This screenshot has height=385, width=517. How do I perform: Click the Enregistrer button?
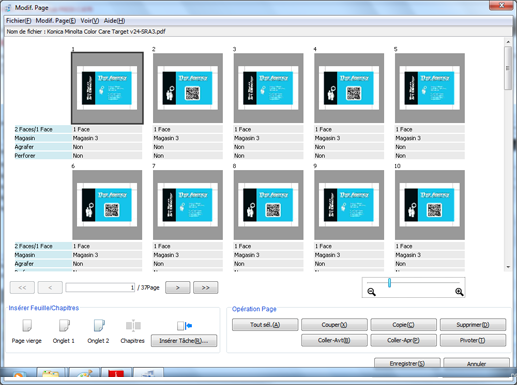[407, 363]
